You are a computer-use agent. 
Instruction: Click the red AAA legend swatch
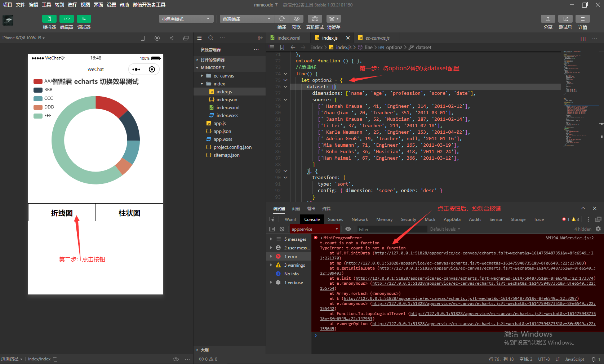pyautogui.click(x=38, y=81)
